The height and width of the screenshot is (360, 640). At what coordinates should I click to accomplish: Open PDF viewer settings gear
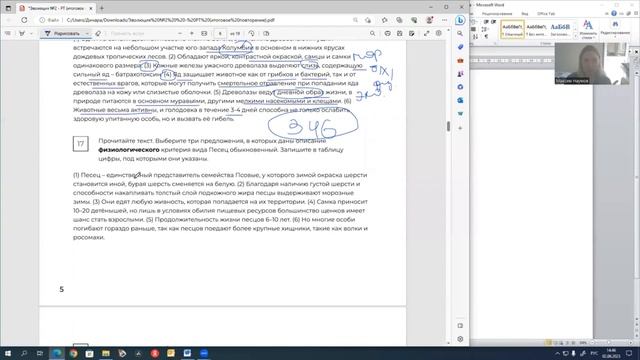[x=439, y=33]
